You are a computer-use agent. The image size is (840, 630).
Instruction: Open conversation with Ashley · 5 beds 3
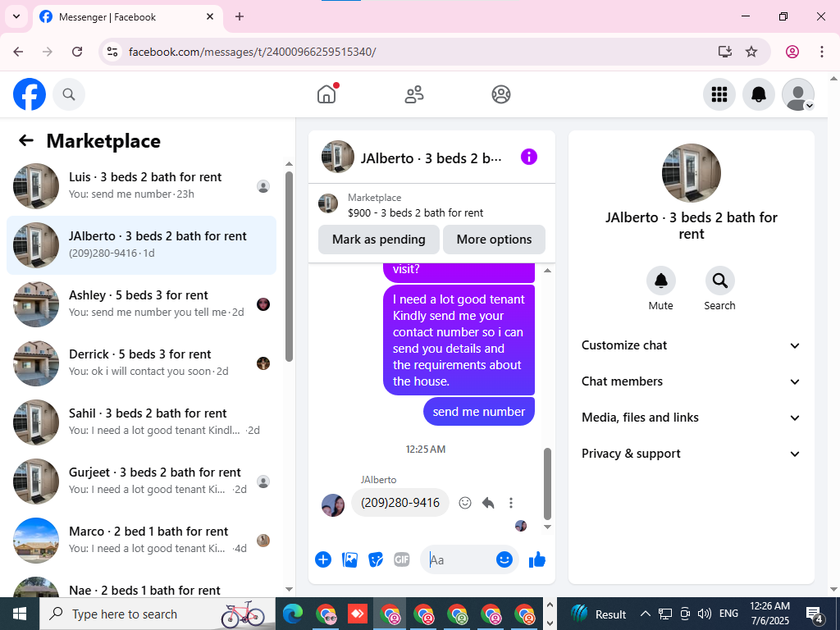141,304
